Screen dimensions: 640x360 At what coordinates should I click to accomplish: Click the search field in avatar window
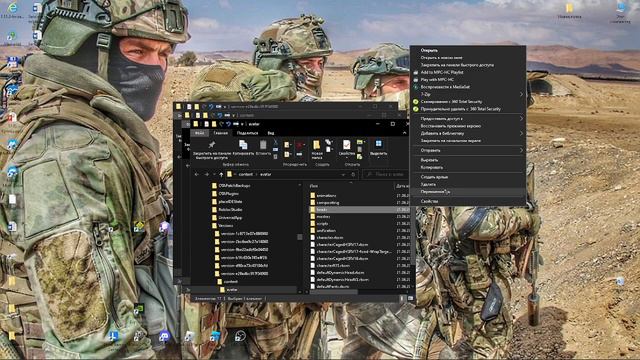[x=385, y=174]
